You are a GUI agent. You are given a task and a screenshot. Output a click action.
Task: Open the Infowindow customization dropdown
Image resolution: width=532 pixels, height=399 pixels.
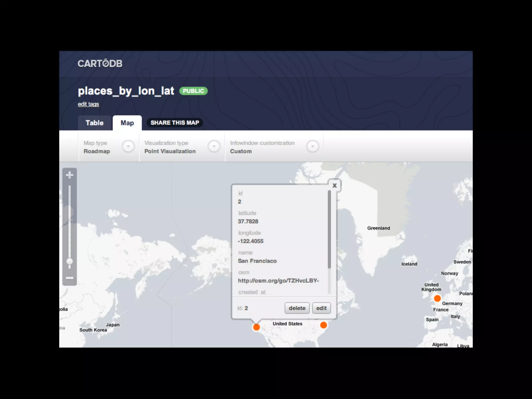click(x=312, y=147)
